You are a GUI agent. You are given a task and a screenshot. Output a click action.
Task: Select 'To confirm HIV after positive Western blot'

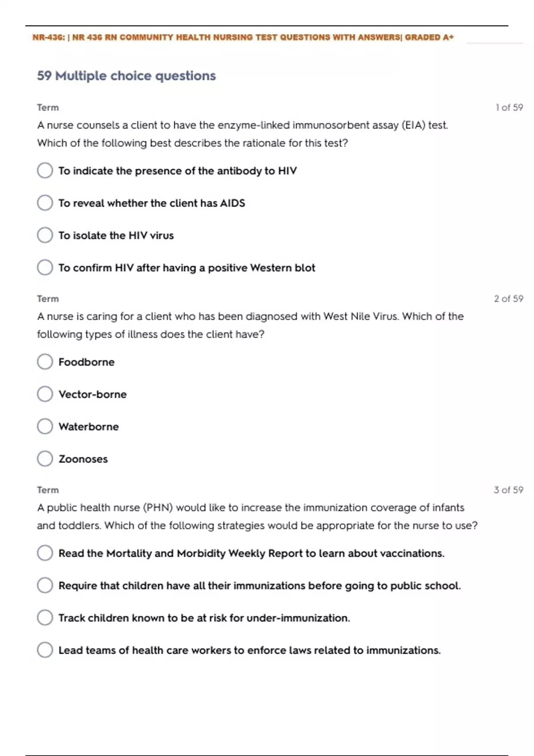click(45, 268)
